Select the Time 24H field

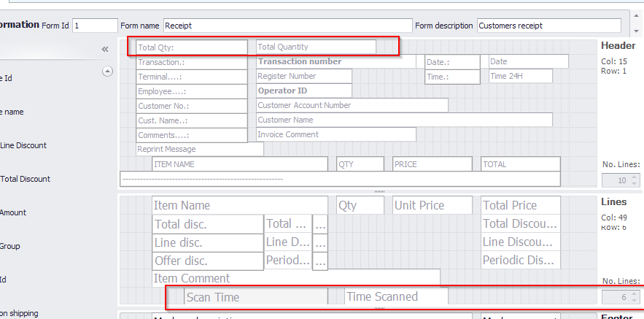coord(520,77)
